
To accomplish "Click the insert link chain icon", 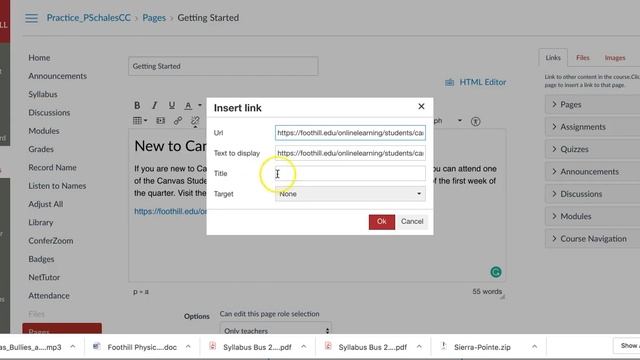I will point(178,121).
